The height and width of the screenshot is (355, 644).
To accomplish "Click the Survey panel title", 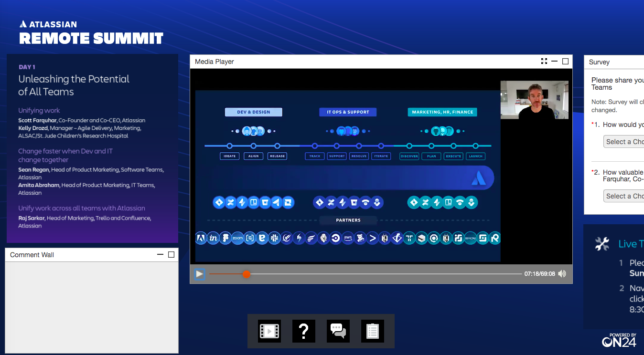I will click(x=599, y=62).
